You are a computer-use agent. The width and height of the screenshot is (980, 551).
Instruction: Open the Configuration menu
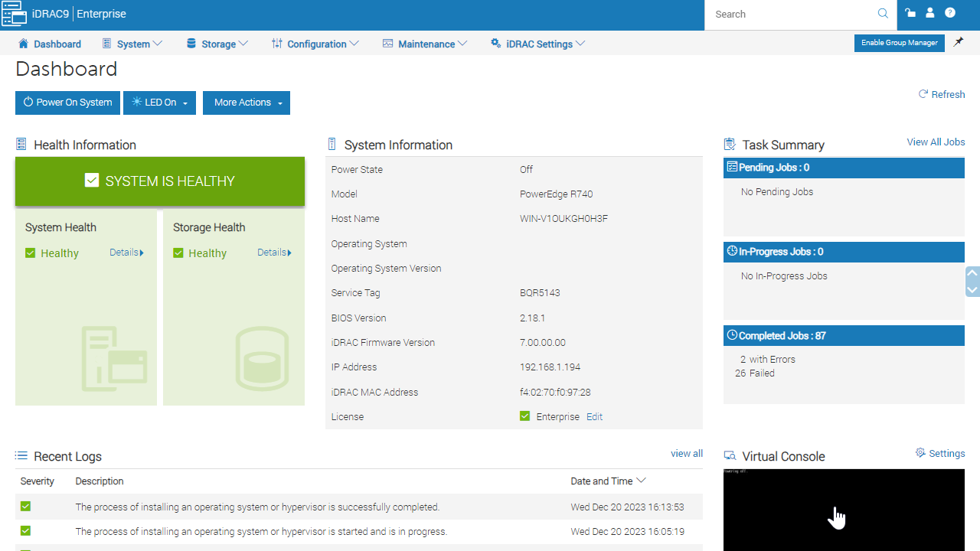(315, 44)
